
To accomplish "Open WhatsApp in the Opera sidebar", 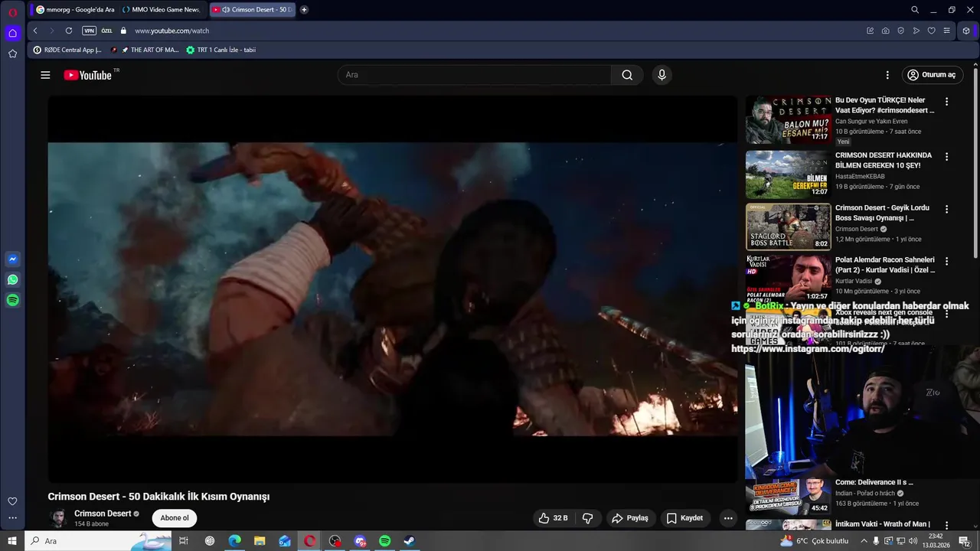I will click(x=12, y=279).
